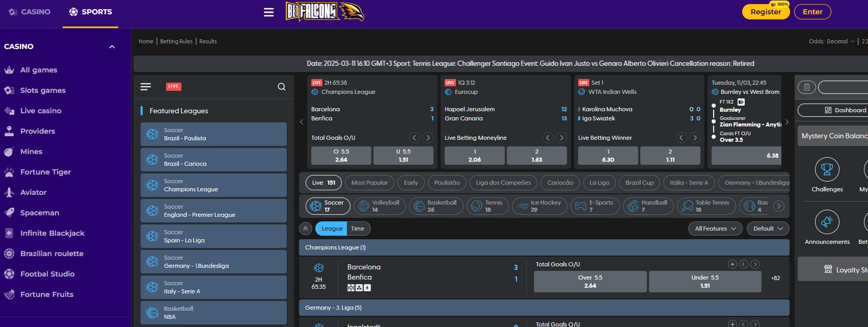This screenshot has width=868, height=327.
Task: Open the Betting Rules link
Action: [176, 41]
